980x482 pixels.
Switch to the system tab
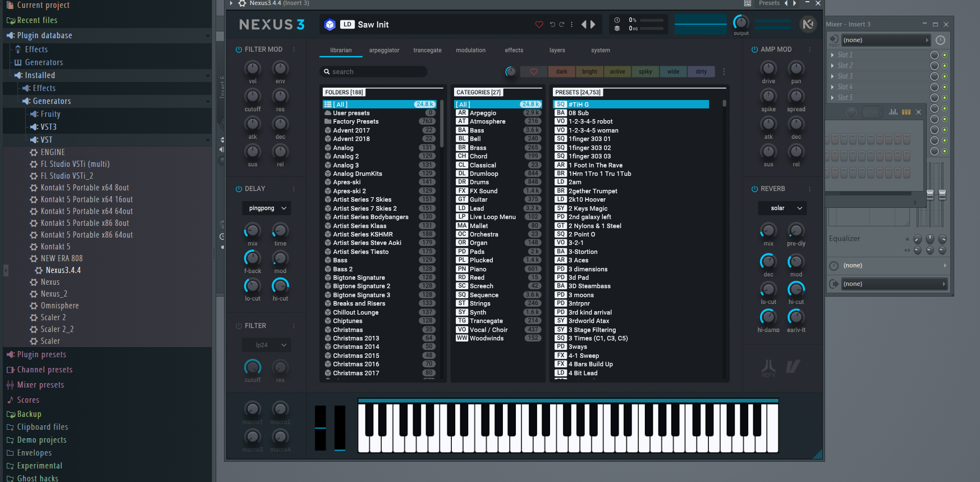600,51
